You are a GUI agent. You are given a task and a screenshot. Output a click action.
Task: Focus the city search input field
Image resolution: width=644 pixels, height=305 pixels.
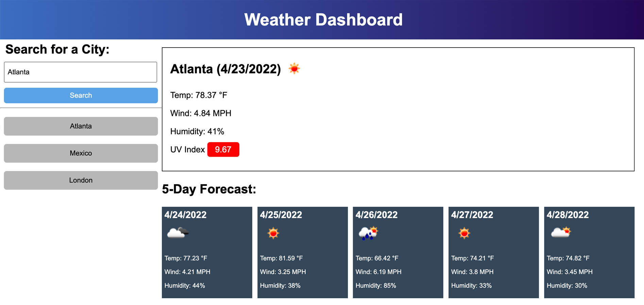click(81, 72)
